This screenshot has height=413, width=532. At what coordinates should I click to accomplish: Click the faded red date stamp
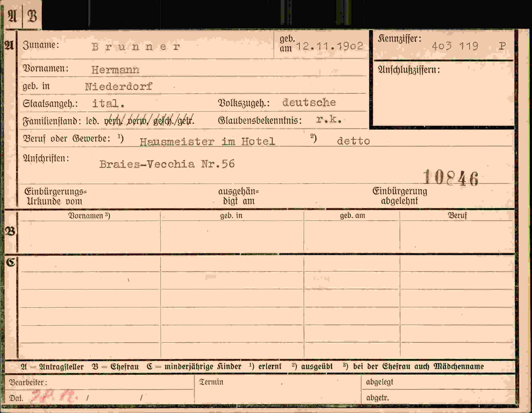coord(54,396)
